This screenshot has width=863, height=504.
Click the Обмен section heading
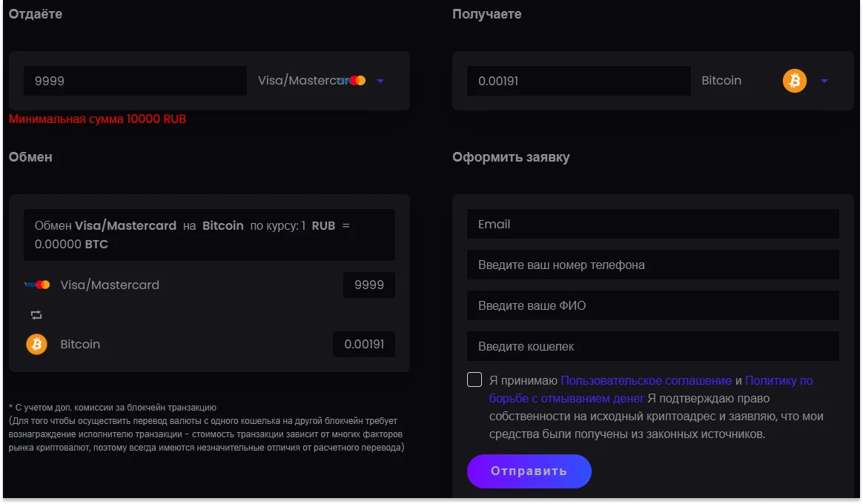coord(30,157)
